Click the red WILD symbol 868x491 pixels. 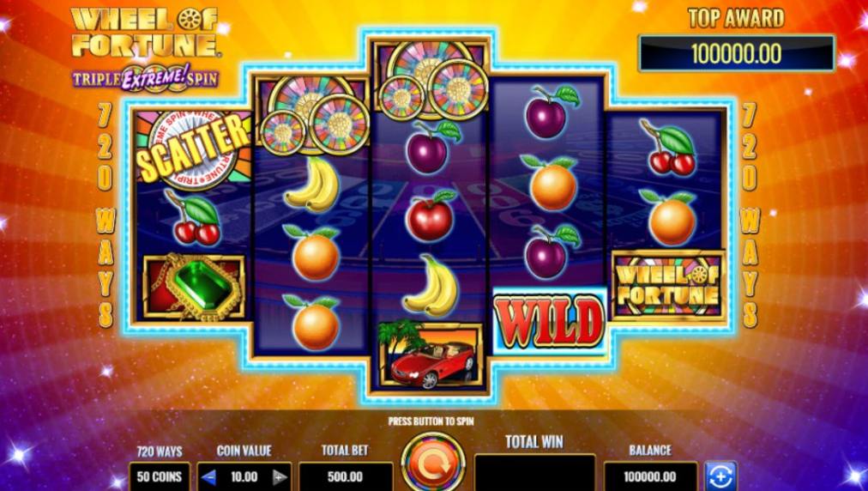(549, 321)
